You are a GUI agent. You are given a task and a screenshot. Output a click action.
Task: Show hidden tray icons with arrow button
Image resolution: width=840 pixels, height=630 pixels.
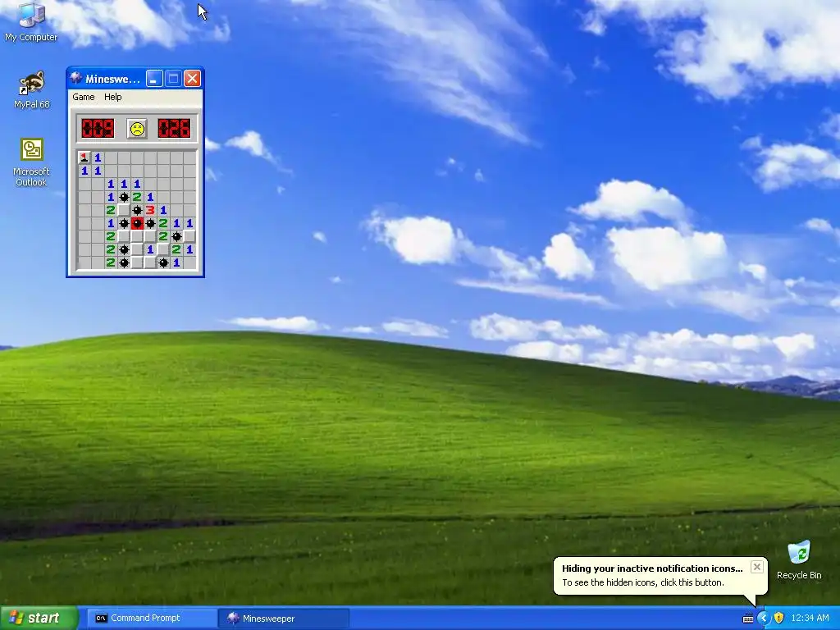point(763,619)
